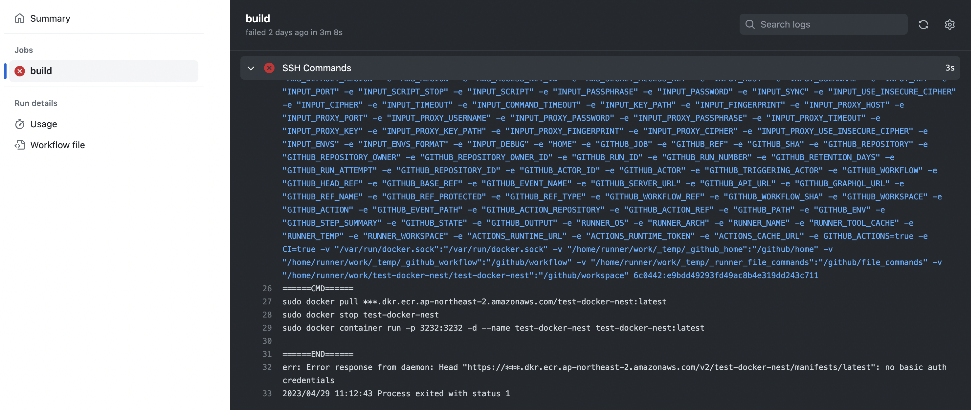Open the log settings gear
This screenshot has height=410, width=980.
tap(949, 24)
